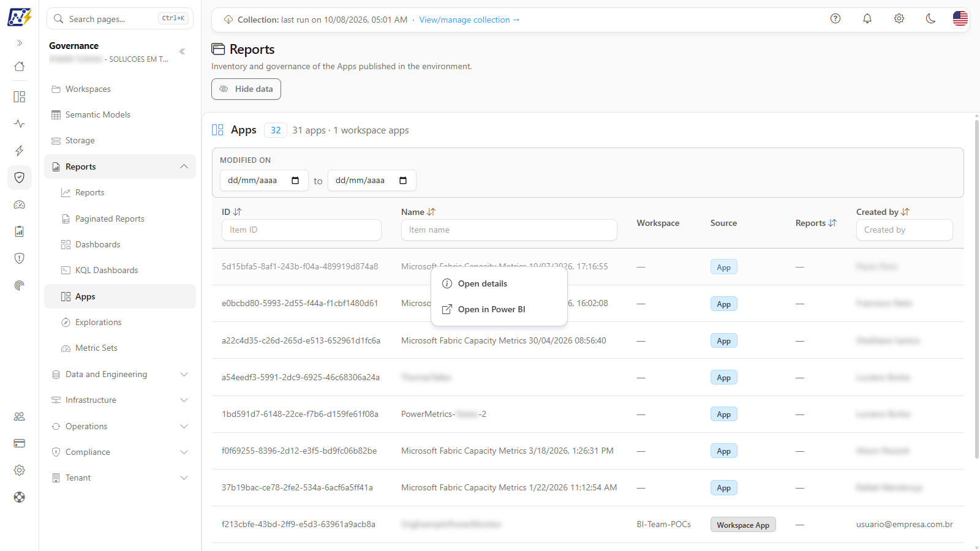980x551 pixels.
Task: Click the row ID a22c4d35-c26d-265d-e513-652961d1fc6a
Action: [x=301, y=340]
